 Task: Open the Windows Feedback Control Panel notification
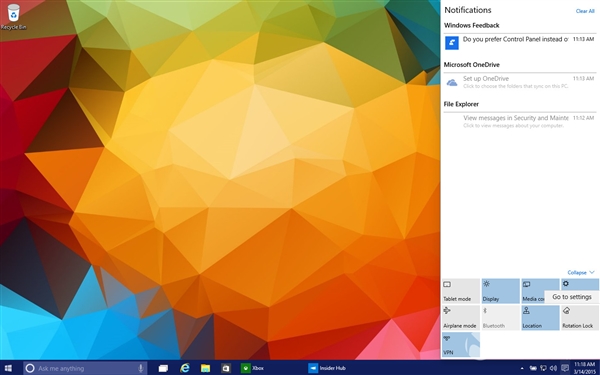pos(520,42)
